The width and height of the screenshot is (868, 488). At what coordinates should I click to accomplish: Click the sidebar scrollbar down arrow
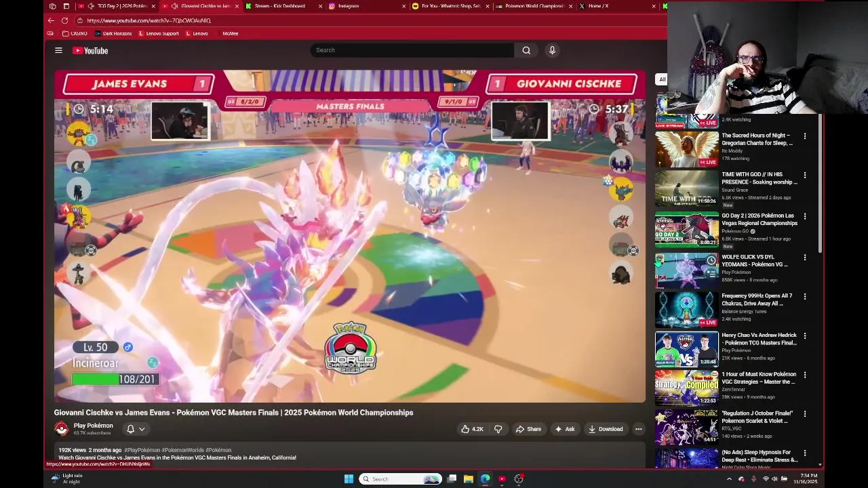[x=820, y=465]
